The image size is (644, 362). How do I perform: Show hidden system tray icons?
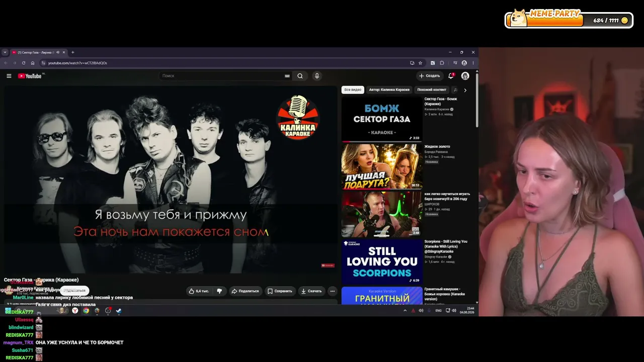[405, 311]
